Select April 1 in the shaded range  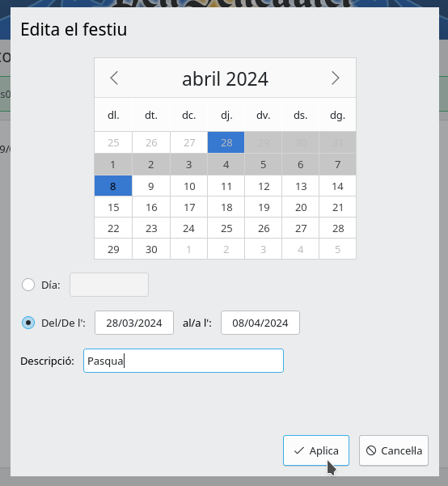pos(113,164)
